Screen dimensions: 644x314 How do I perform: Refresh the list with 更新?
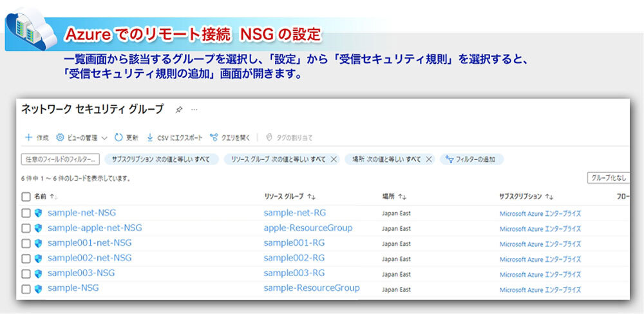[x=126, y=138]
